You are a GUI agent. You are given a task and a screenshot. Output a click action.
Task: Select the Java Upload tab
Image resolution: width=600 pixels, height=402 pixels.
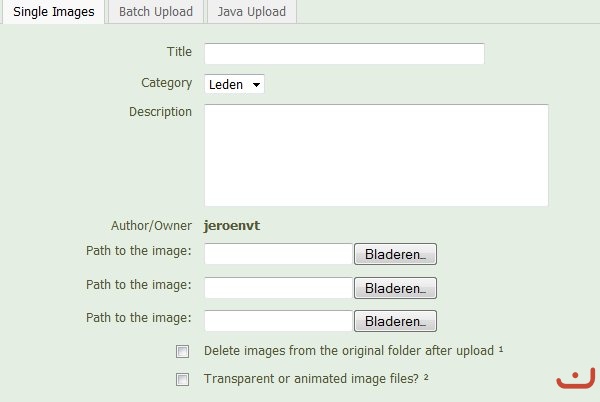tap(251, 12)
